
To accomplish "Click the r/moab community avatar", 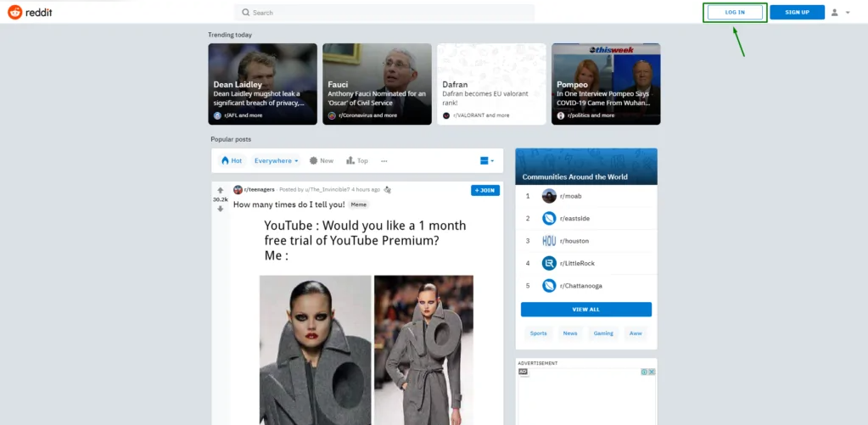I will tap(549, 196).
